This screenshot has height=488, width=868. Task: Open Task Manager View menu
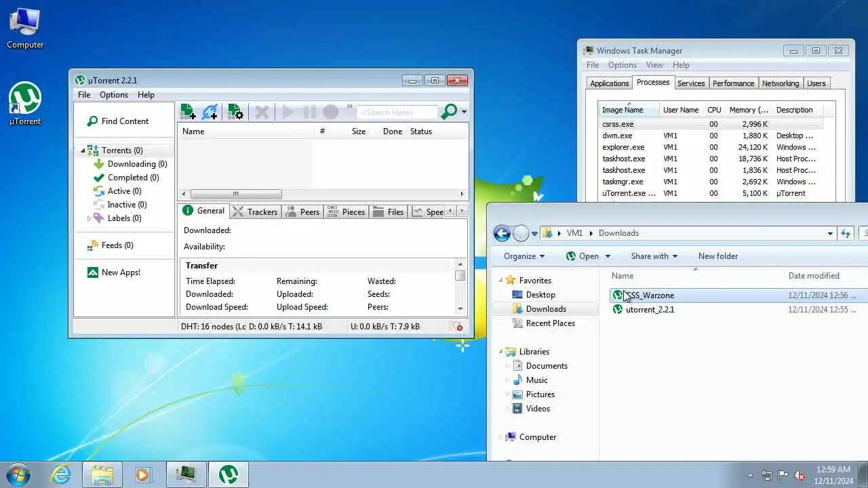pos(654,65)
